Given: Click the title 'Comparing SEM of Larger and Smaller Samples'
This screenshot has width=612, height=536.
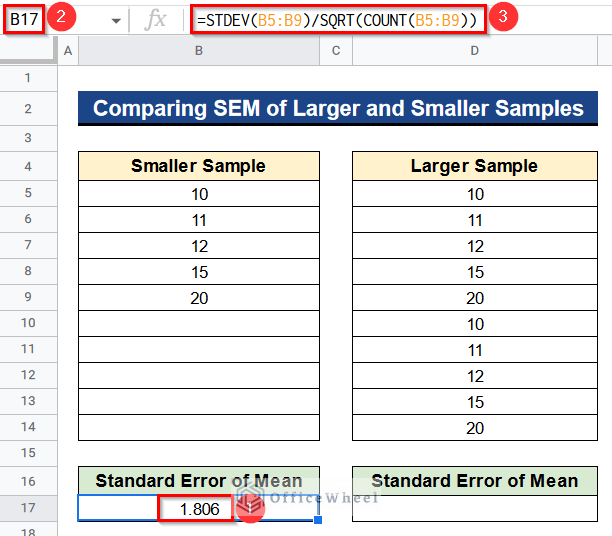Looking at the screenshot, I should click(x=338, y=108).
